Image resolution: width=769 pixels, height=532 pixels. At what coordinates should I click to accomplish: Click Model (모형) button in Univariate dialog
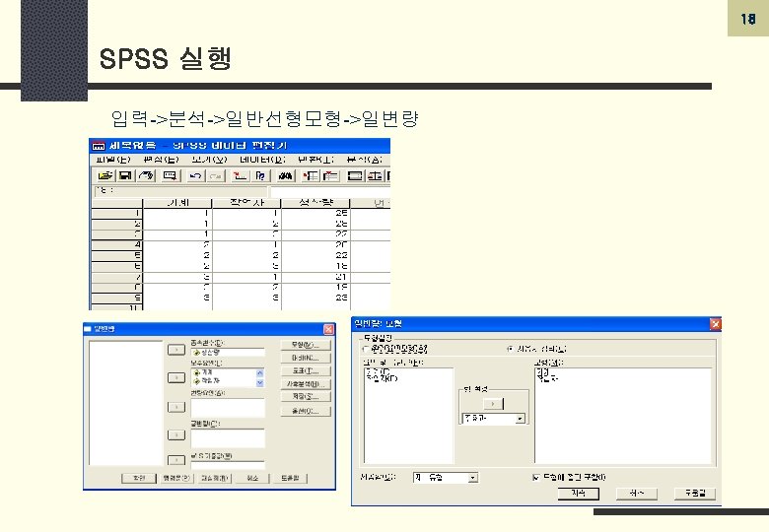(x=306, y=345)
